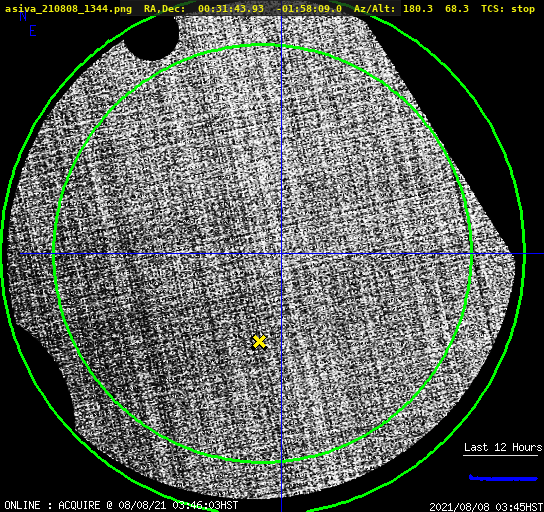
Task: Click the Last 12 Hours label
Action: pos(503,447)
